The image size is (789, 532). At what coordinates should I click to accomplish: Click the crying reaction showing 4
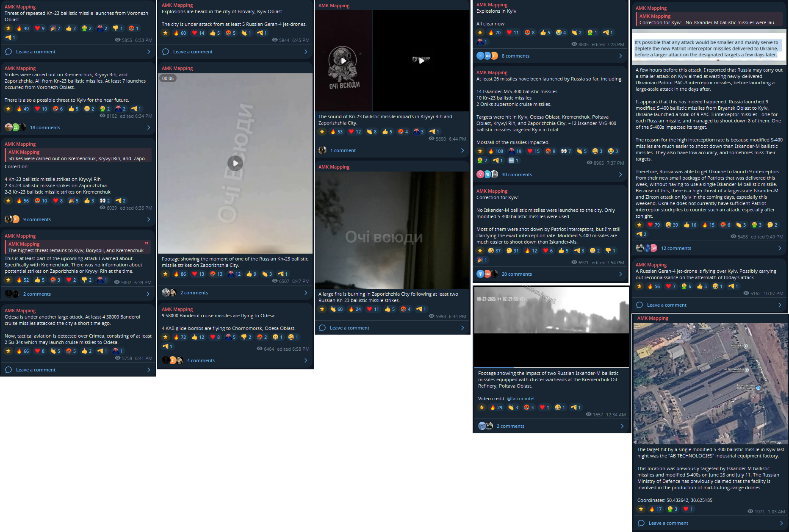pyautogui.click(x=561, y=33)
